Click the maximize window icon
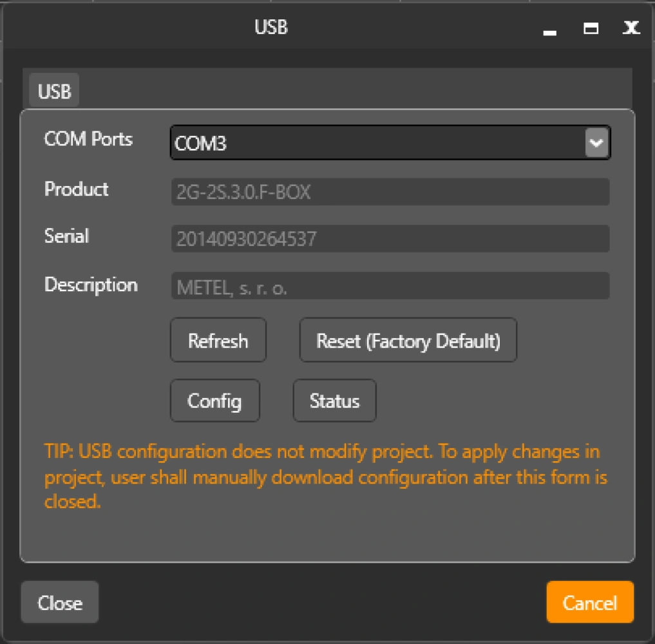 pyautogui.click(x=591, y=28)
